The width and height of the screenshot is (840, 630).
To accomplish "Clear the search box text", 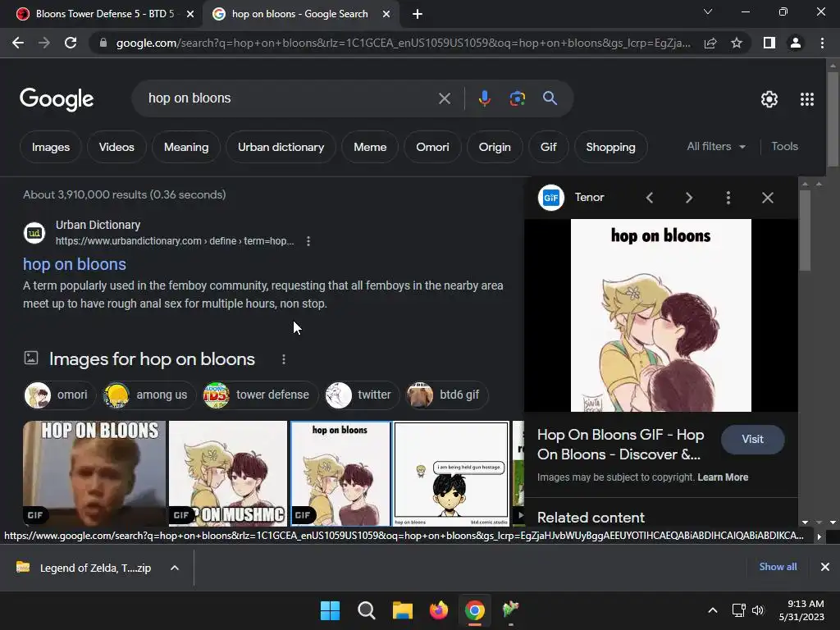I will pyautogui.click(x=445, y=98).
